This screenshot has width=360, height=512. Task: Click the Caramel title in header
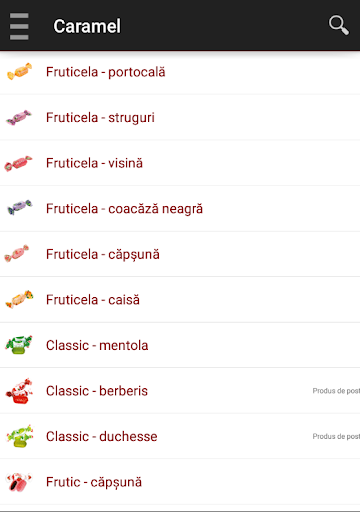tap(87, 26)
